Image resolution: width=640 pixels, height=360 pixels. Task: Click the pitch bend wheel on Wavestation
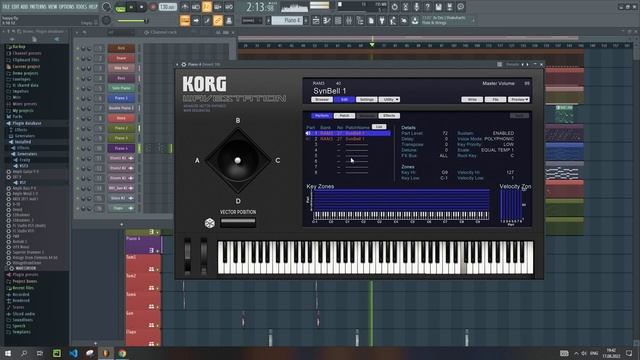187,255
